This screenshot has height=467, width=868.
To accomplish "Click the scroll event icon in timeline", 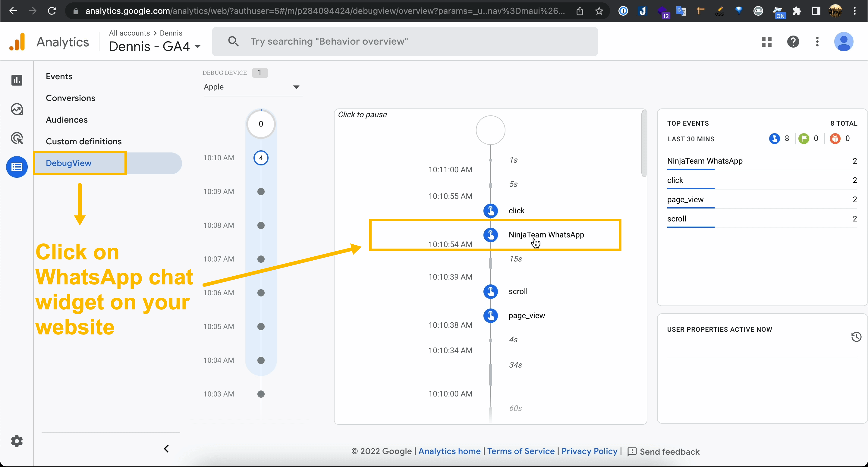I will pyautogui.click(x=491, y=291).
